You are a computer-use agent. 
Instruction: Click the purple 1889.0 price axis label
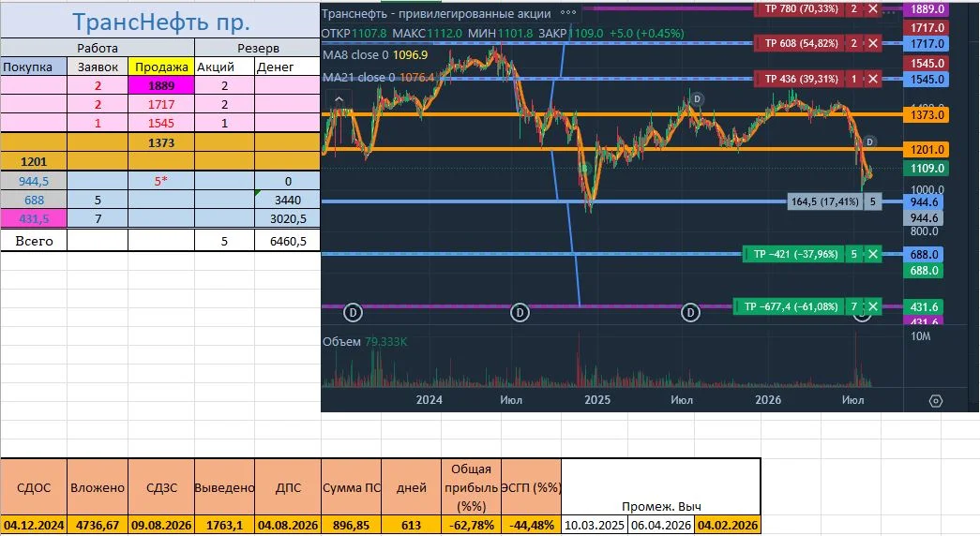point(927,8)
